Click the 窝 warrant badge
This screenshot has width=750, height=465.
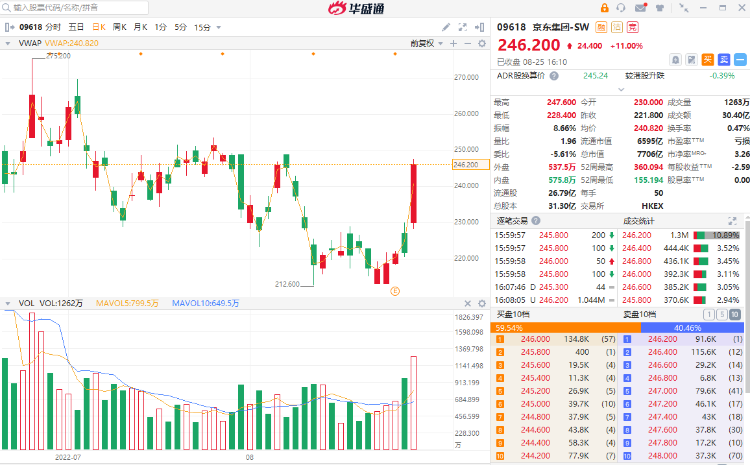pos(633,27)
